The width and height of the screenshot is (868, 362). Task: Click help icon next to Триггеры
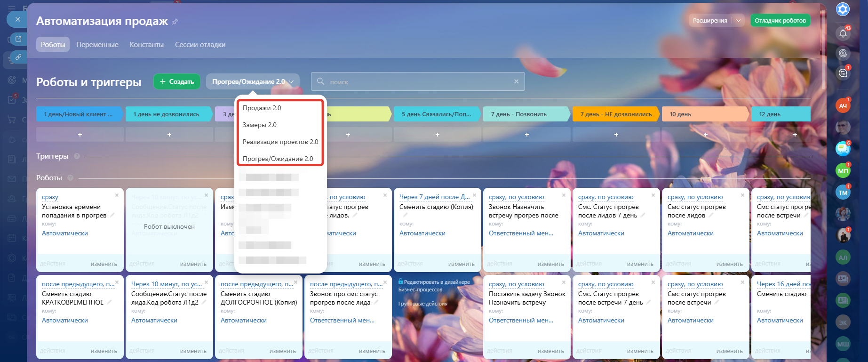[x=77, y=156]
